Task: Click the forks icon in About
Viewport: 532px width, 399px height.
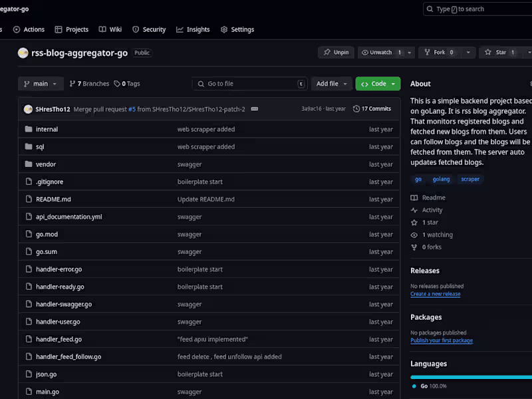Action: coord(414,247)
